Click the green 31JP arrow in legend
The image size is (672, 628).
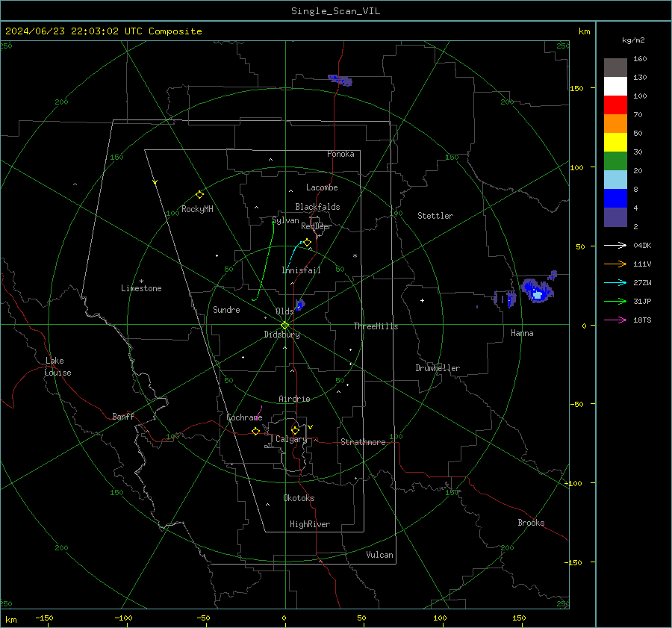pos(615,302)
